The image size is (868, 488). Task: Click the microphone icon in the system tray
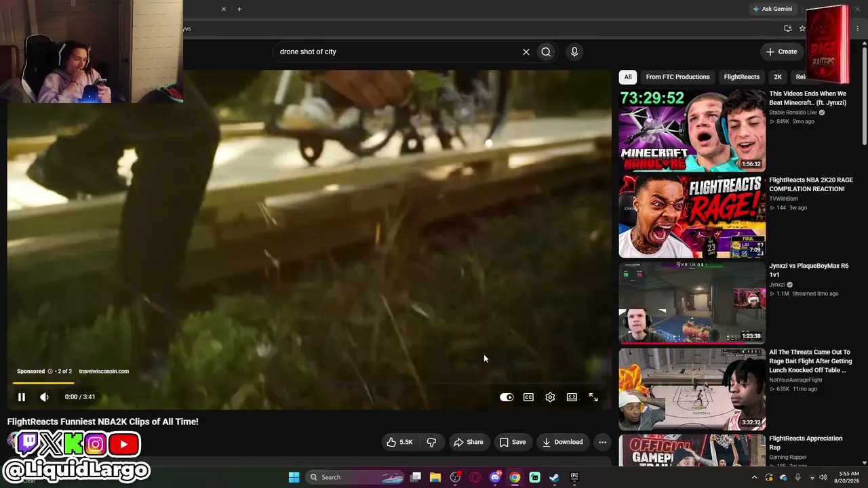point(798,477)
